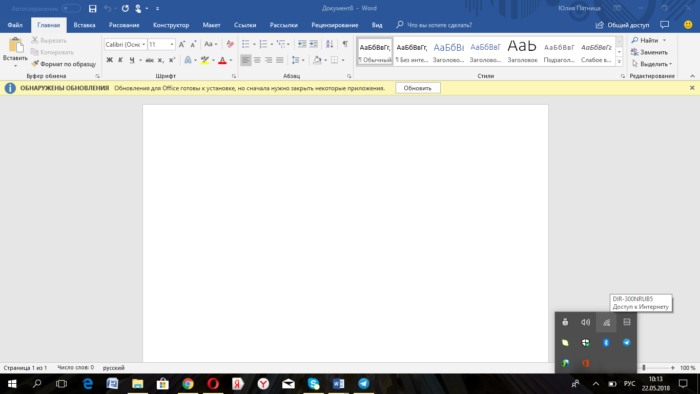Viewport: 700px width, 394px height.
Task: Toggle underline Ч formatting
Action: pyautogui.click(x=132, y=60)
